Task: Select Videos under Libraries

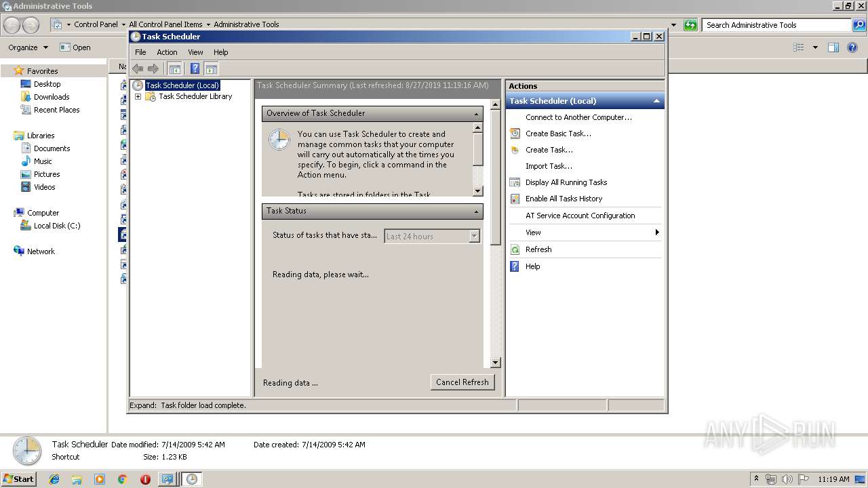Action: (x=44, y=187)
